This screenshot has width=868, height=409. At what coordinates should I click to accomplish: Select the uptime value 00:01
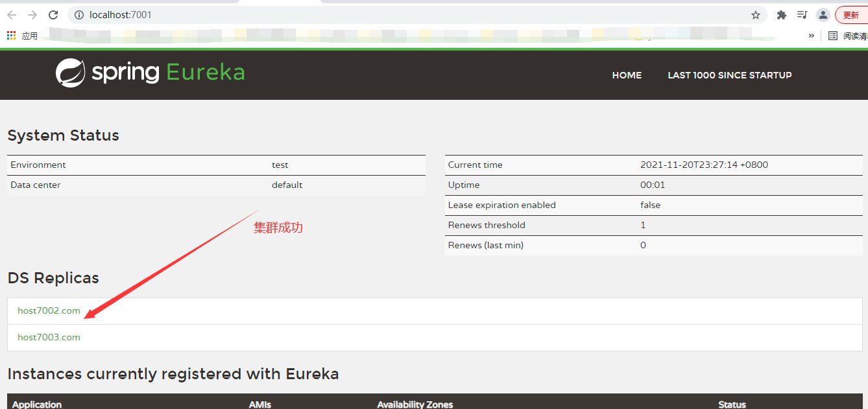tap(653, 185)
